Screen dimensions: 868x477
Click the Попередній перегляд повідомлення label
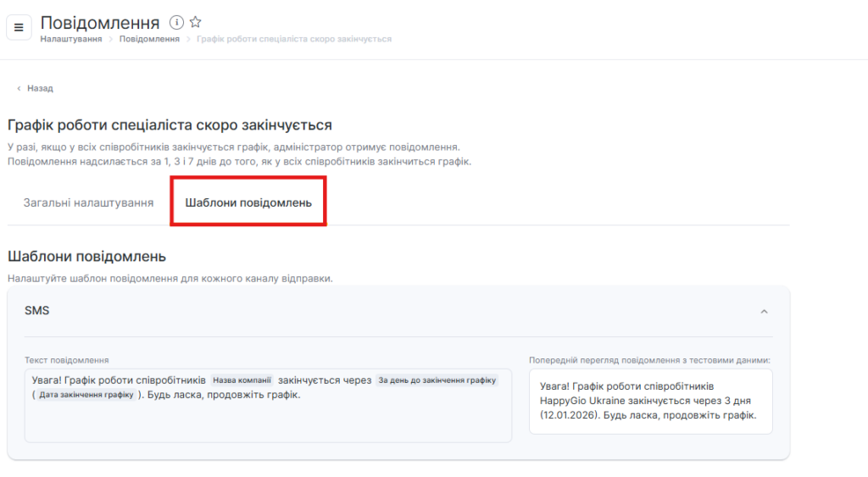pyautogui.click(x=649, y=360)
